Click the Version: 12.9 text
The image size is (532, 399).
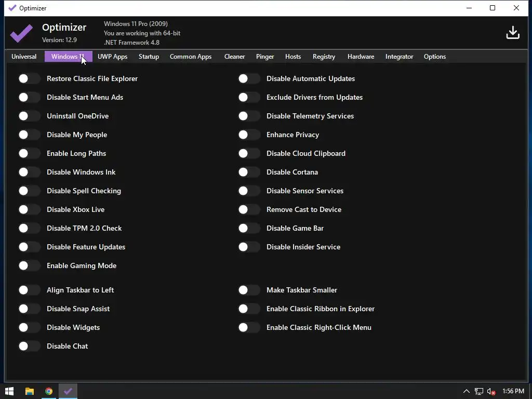tap(59, 39)
